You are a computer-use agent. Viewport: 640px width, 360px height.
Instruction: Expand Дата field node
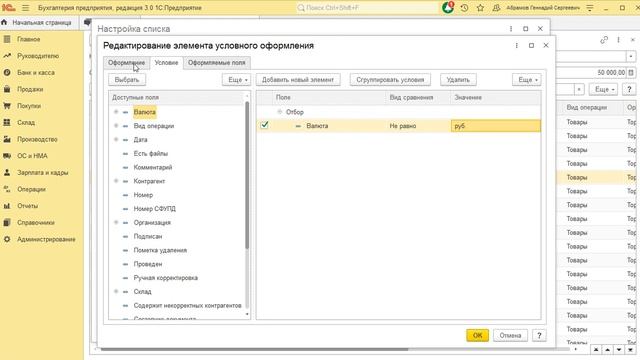click(x=116, y=140)
